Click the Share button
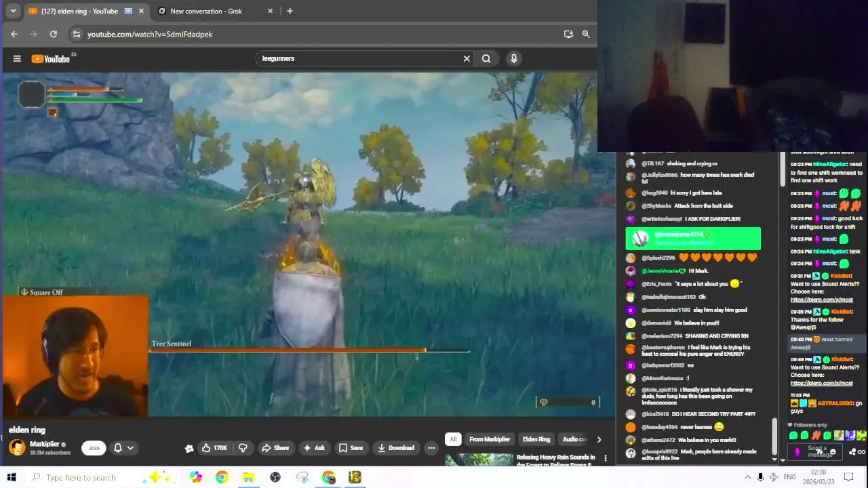 tap(275, 447)
